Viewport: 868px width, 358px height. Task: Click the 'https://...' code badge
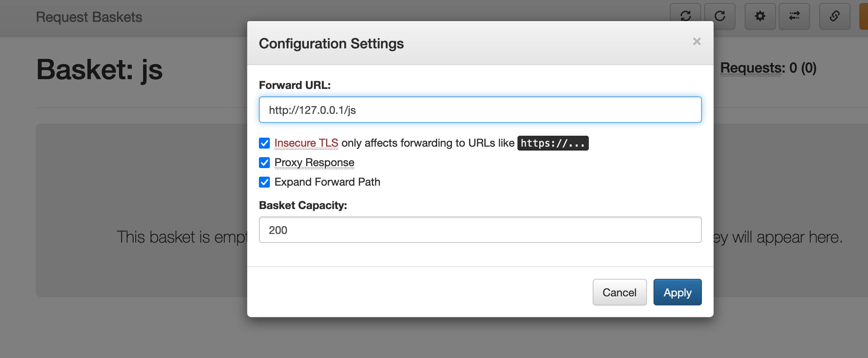coord(553,143)
